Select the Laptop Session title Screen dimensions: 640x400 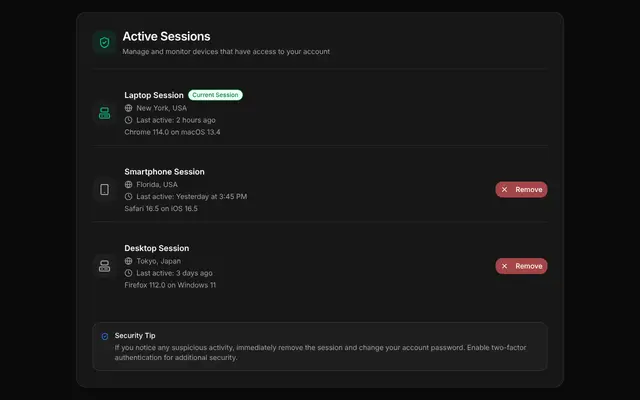(154, 95)
